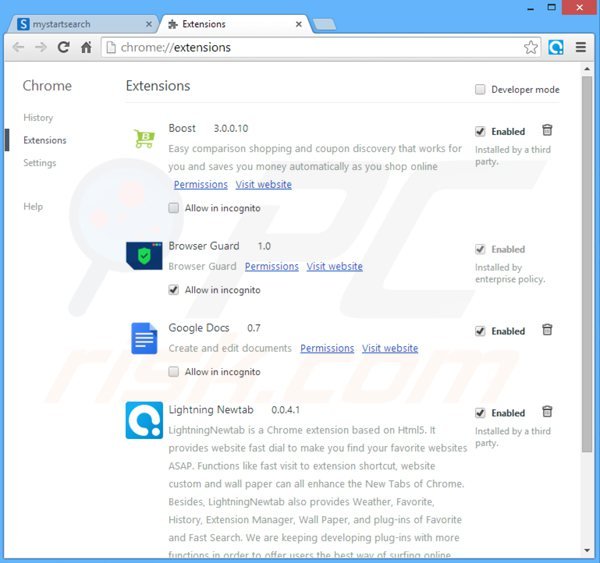Click the chrome://extensions address bar

321,47
